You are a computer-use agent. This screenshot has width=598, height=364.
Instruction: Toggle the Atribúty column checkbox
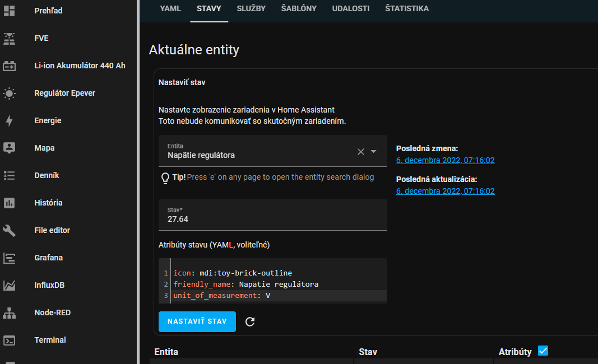543,351
